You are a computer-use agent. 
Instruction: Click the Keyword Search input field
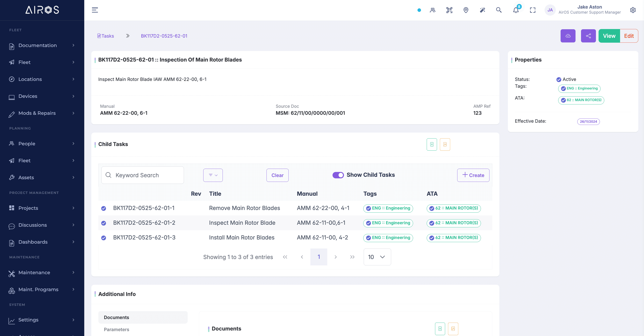point(146,175)
